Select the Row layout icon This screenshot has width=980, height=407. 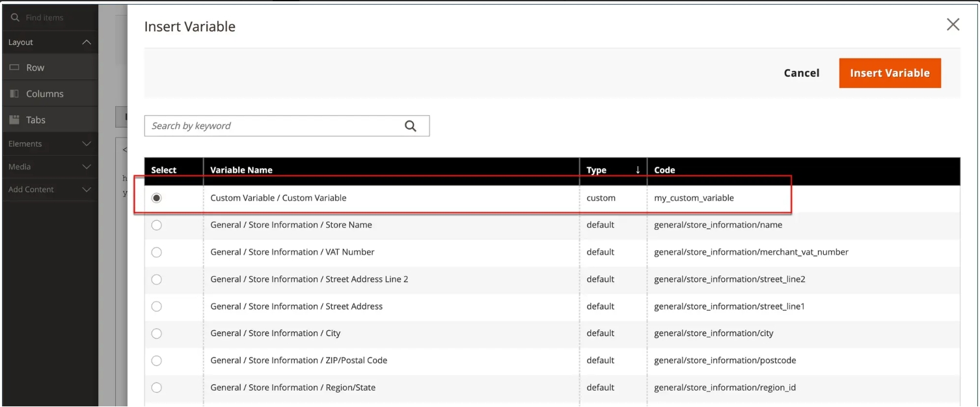pyautogui.click(x=14, y=68)
